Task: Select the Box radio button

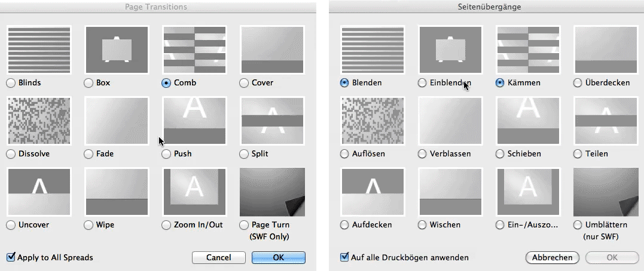Action: (88, 83)
